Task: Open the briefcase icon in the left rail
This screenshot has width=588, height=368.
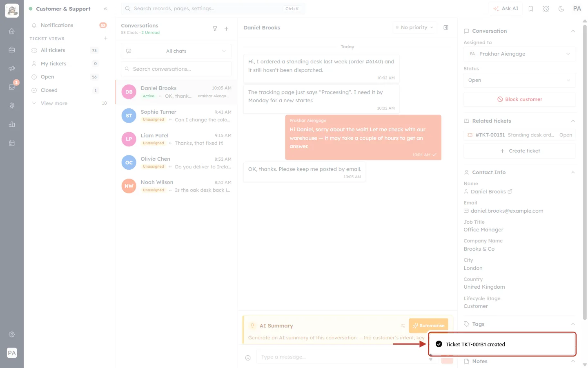Action: (x=12, y=50)
